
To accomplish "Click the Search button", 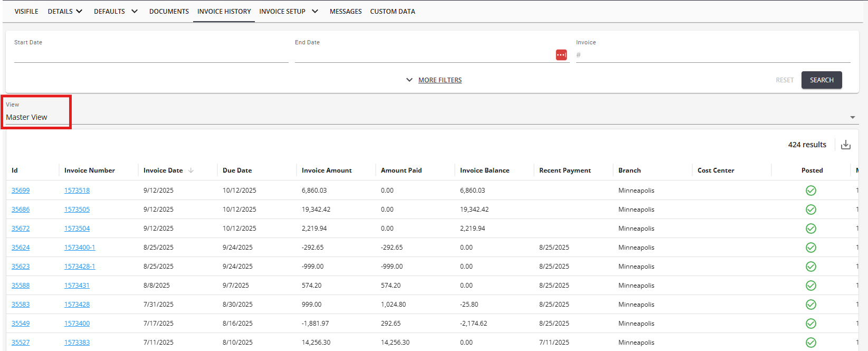I will click(822, 80).
